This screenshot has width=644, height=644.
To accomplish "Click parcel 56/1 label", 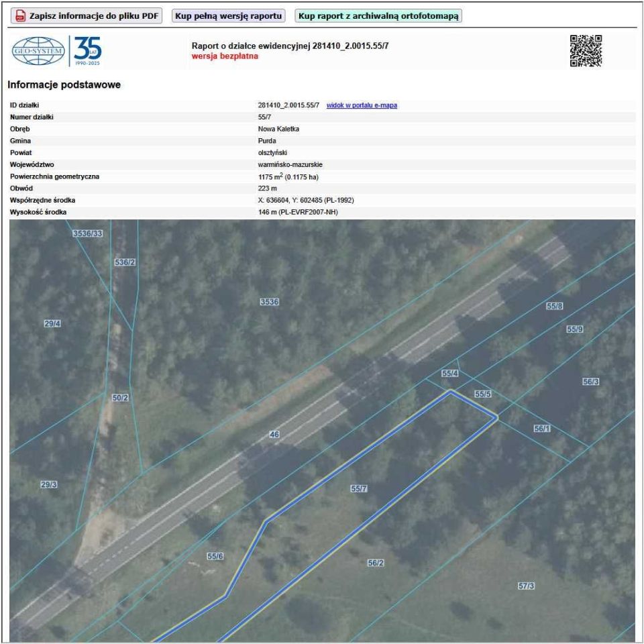I will click(x=542, y=429).
